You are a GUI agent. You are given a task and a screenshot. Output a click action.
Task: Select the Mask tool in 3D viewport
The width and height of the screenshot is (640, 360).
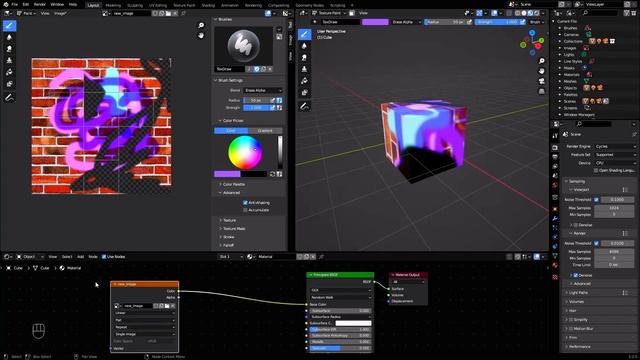304,93
